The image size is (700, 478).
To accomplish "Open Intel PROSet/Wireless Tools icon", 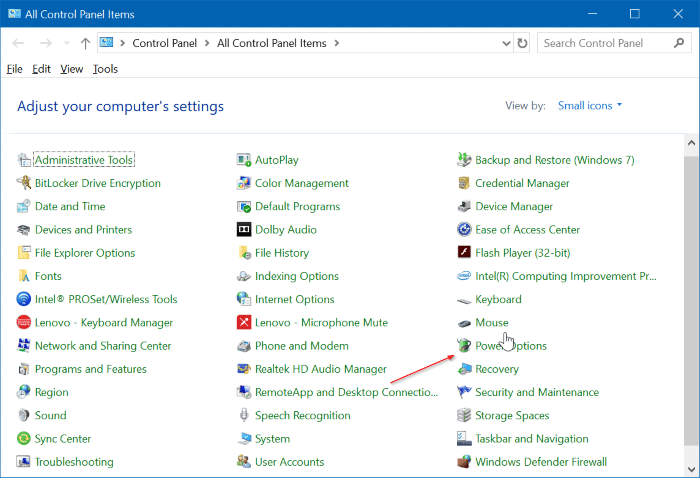I will (24, 299).
